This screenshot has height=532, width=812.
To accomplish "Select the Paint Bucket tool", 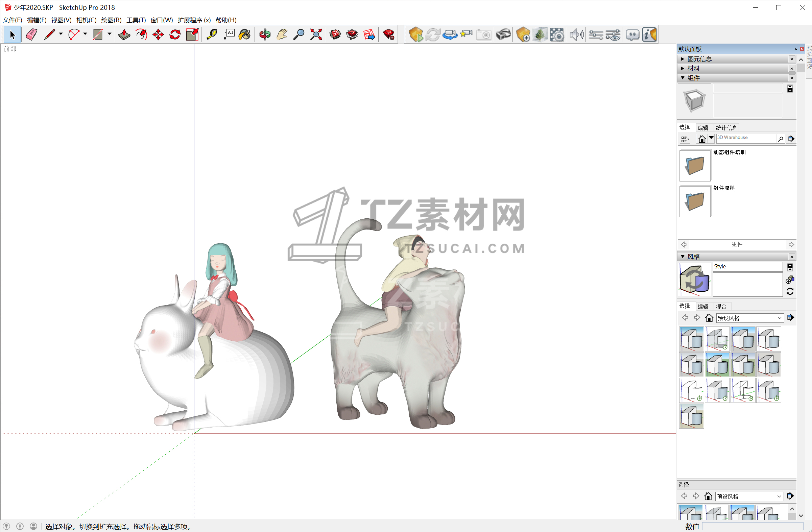I will coord(245,35).
